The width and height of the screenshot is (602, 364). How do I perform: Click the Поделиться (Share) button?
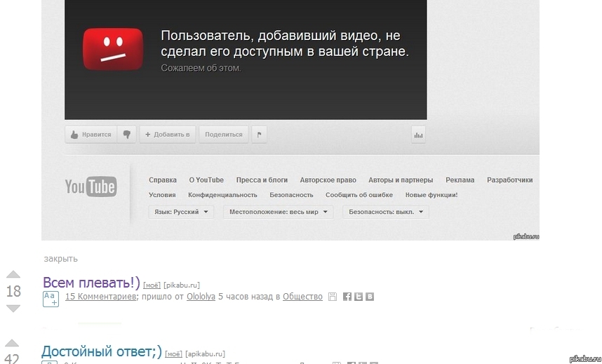[223, 135]
